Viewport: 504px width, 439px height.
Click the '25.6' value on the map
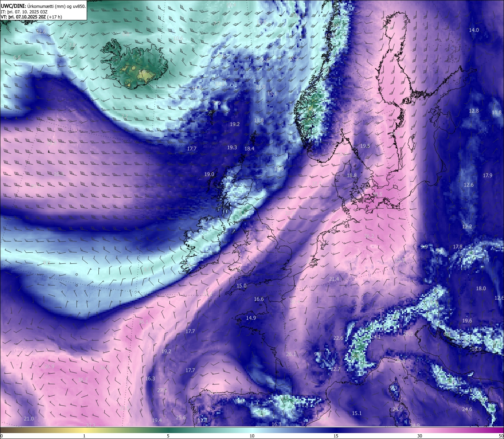181,418
